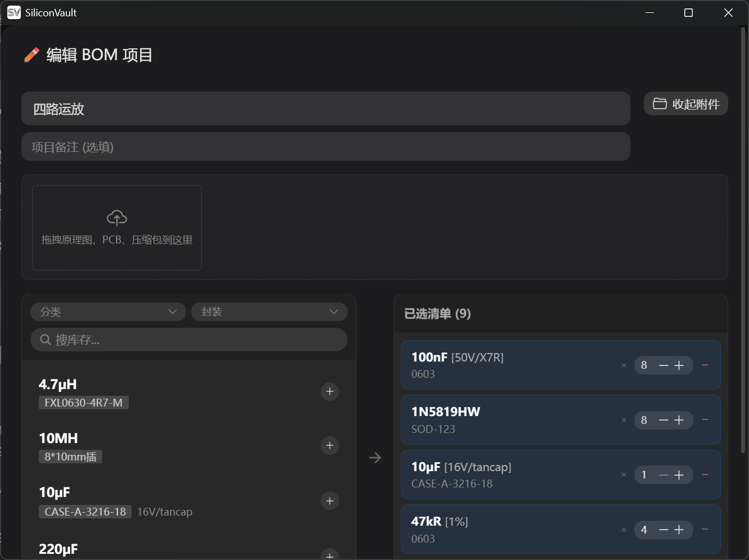Click the cloud upload icon
Screen dimensions: 749x560
[x=117, y=218]
